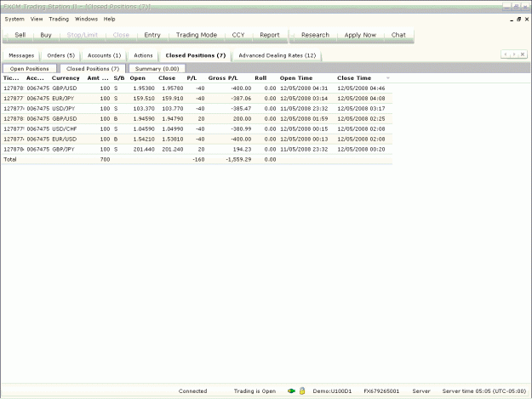The height and width of the screenshot is (399, 532).
Task: Switch to the Open Positions sub-tab
Action: tap(30, 69)
